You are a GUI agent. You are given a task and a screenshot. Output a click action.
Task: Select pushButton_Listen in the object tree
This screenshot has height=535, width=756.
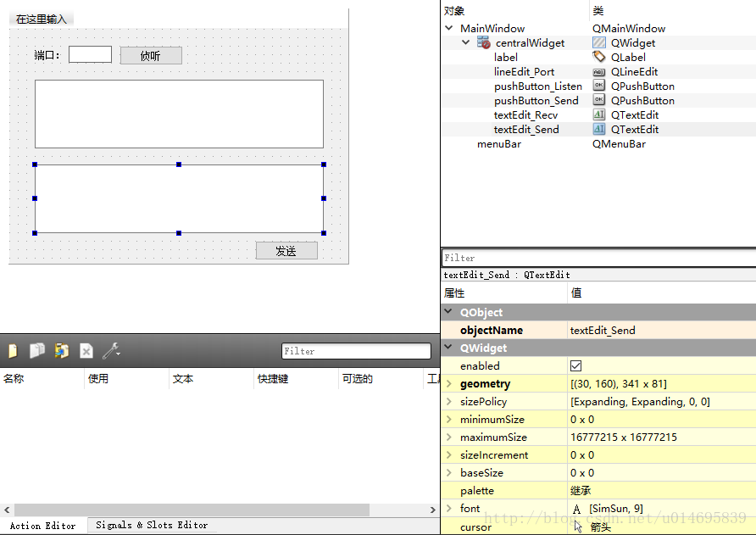pos(538,86)
